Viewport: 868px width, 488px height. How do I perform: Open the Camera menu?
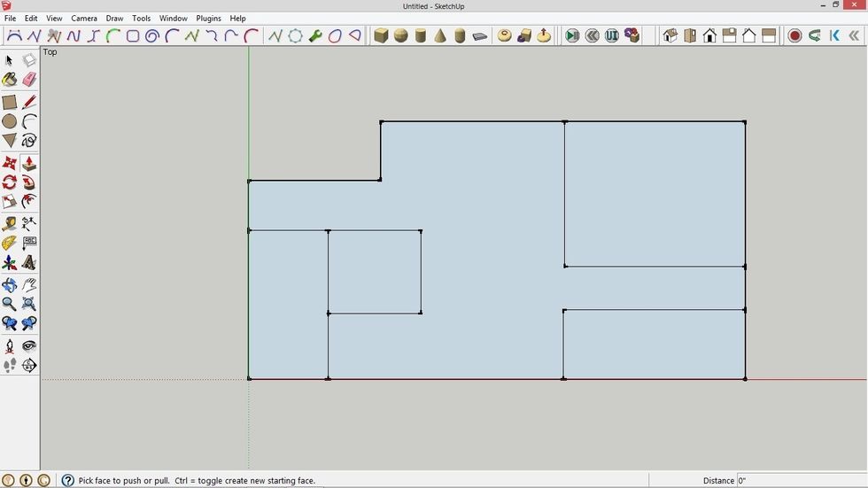point(84,18)
